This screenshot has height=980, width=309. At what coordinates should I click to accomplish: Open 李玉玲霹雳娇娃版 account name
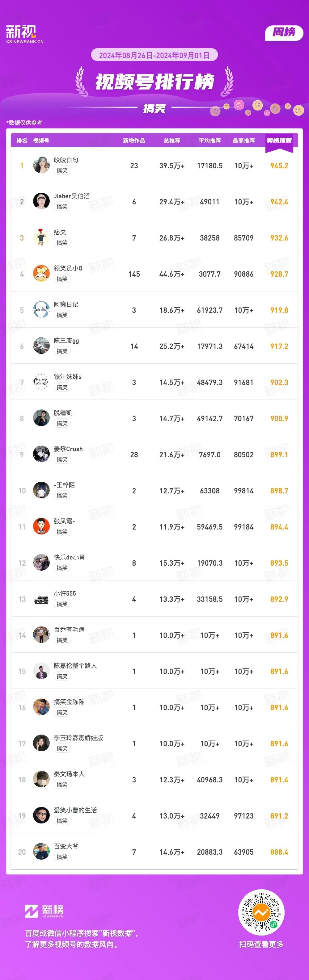[78, 738]
